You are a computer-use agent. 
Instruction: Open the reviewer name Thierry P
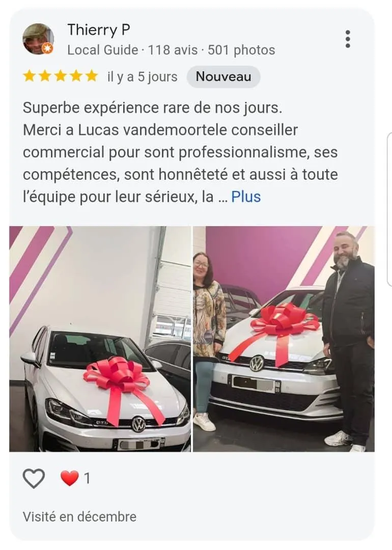[x=99, y=30]
